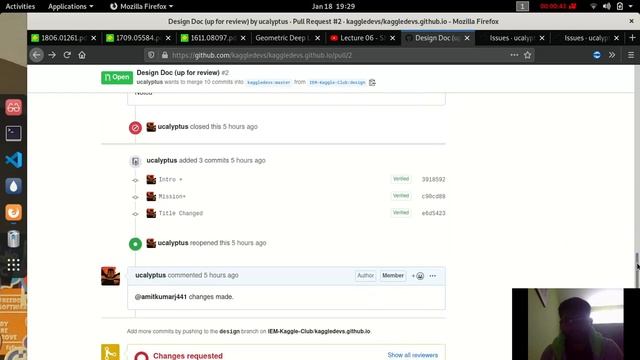Viewport: 640px width, 360px height.
Task: Click the workspace indicator showing 1
Action: (522, 6)
